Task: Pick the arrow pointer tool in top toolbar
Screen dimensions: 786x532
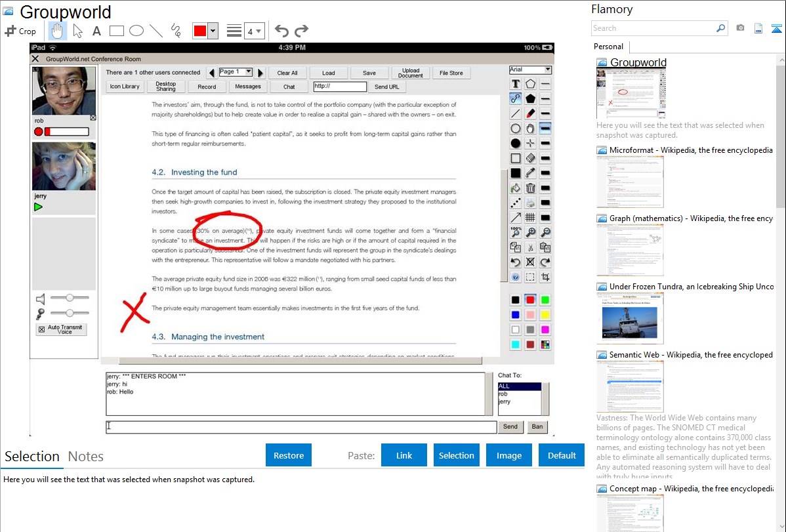Action: click(x=77, y=31)
